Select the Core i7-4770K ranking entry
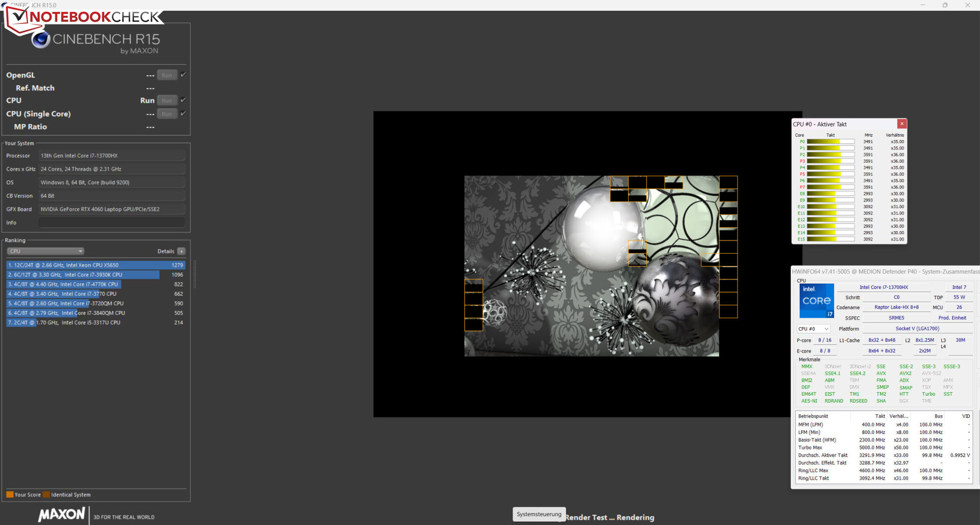 [x=95, y=285]
